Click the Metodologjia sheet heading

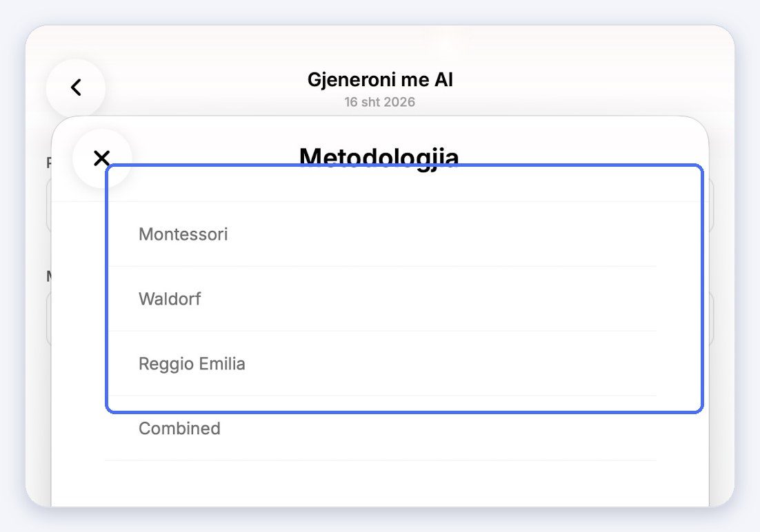pos(379,158)
